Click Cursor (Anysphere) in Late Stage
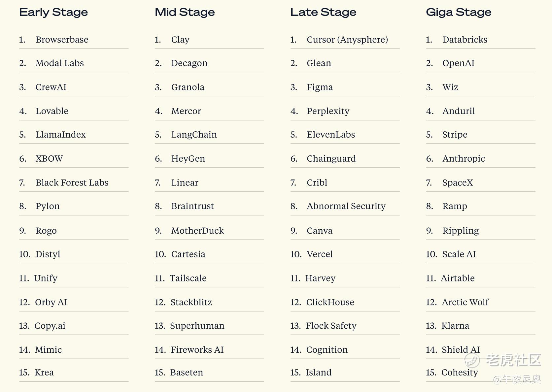 tap(347, 40)
